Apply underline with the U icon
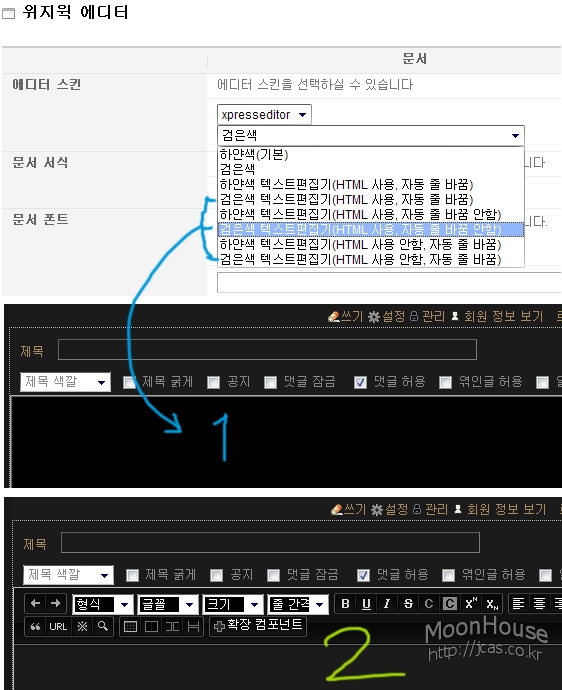This screenshot has height=690, width=562. tap(366, 604)
